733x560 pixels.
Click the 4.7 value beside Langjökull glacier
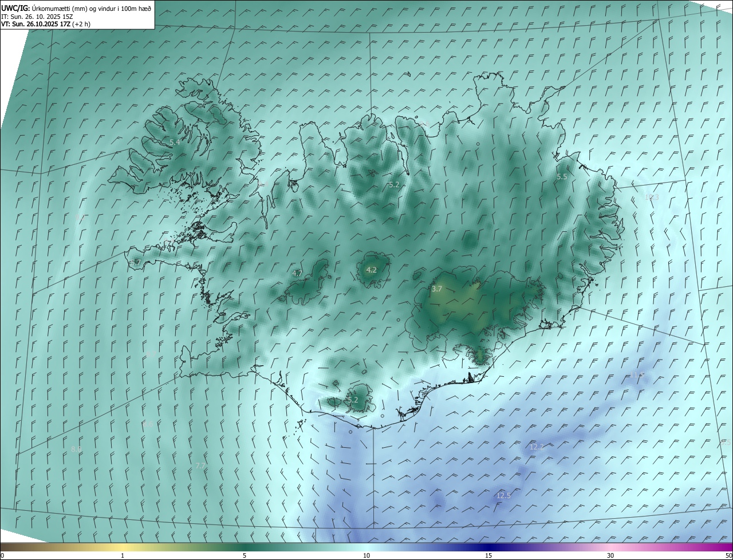(x=297, y=274)
